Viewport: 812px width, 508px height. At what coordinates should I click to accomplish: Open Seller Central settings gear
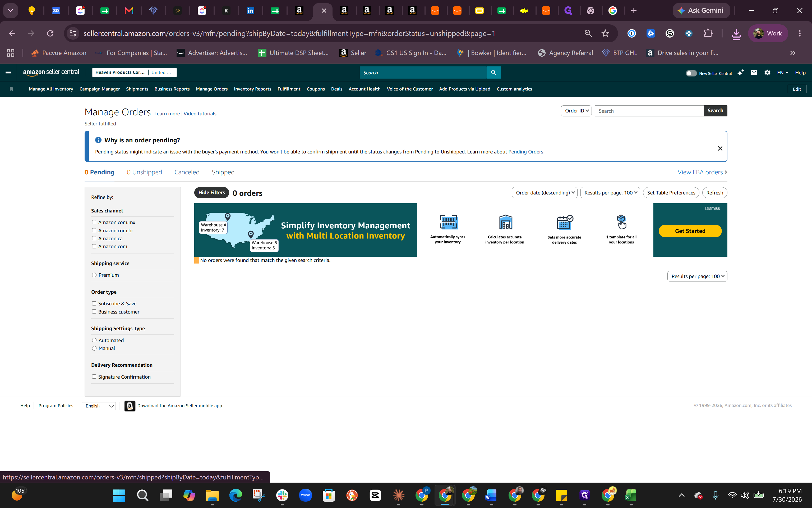(x=767, y=72)
